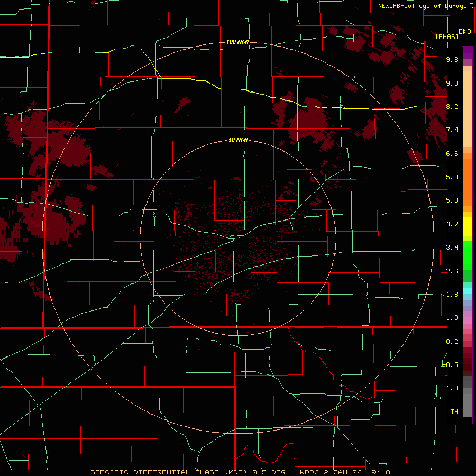Click the orange segment of the color bar
The image size is (476, 476).
point(467,182)
